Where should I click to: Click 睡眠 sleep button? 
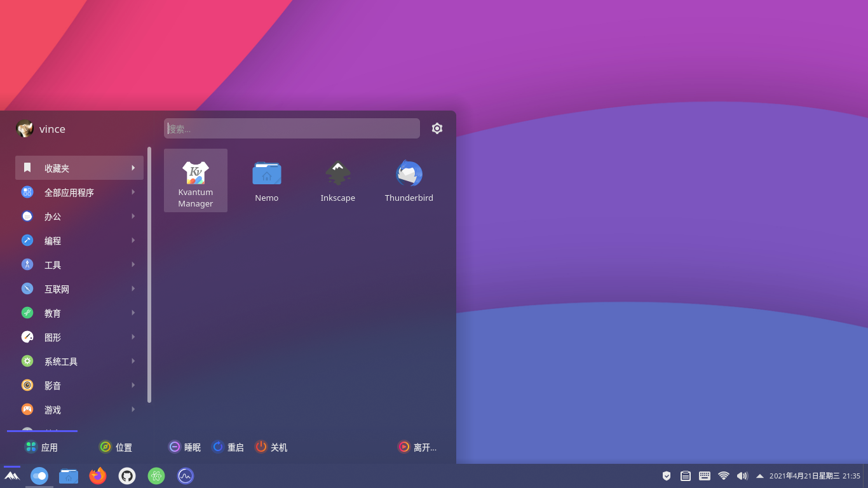(184, 447)
